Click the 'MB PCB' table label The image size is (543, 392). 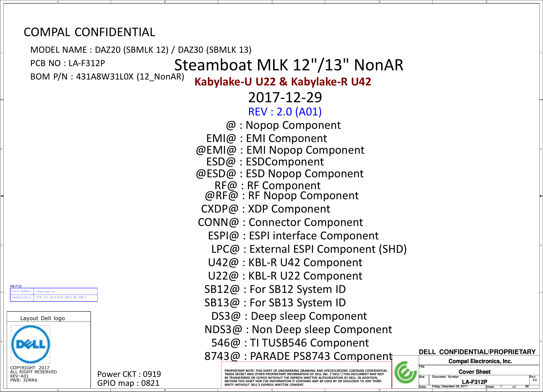pos(16,286)
